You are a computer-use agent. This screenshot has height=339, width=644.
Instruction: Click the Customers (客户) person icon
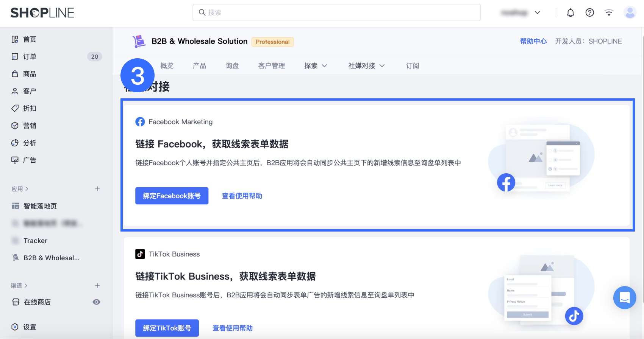click(15, 91)
